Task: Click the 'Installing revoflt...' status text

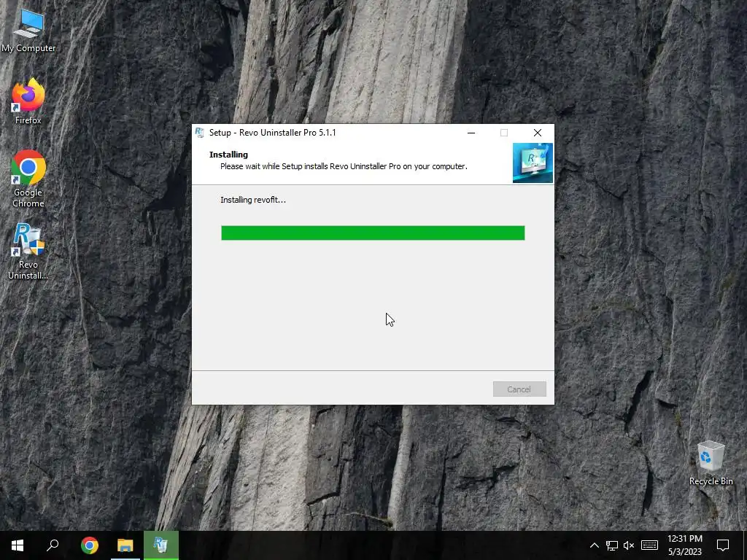Action: click(x=253, y=200)
